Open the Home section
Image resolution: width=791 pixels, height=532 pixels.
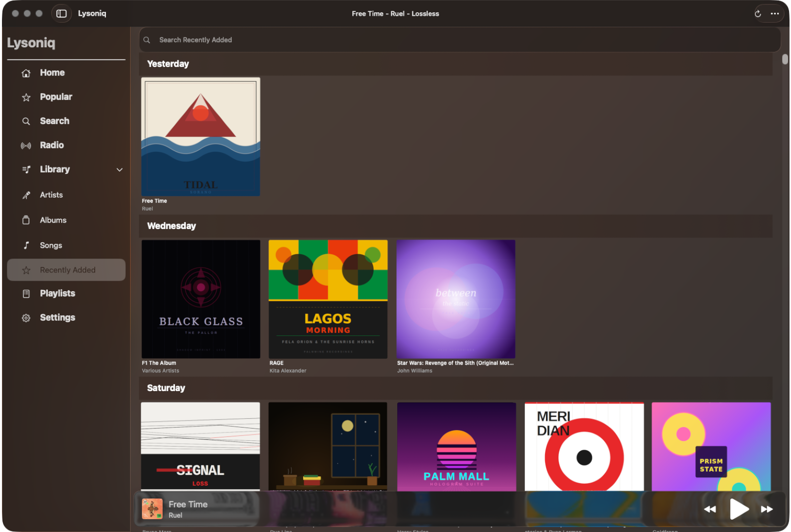tap(52, 72)
